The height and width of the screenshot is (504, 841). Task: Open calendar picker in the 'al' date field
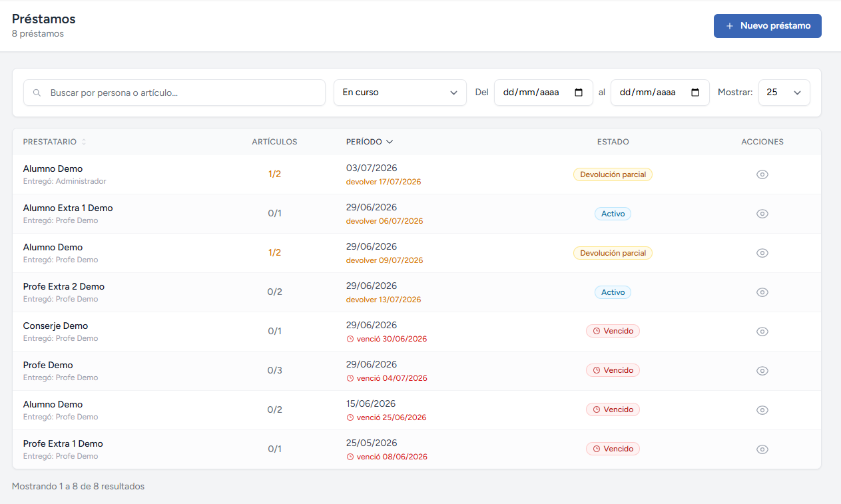pyautogui.click(x=695, y=93)
